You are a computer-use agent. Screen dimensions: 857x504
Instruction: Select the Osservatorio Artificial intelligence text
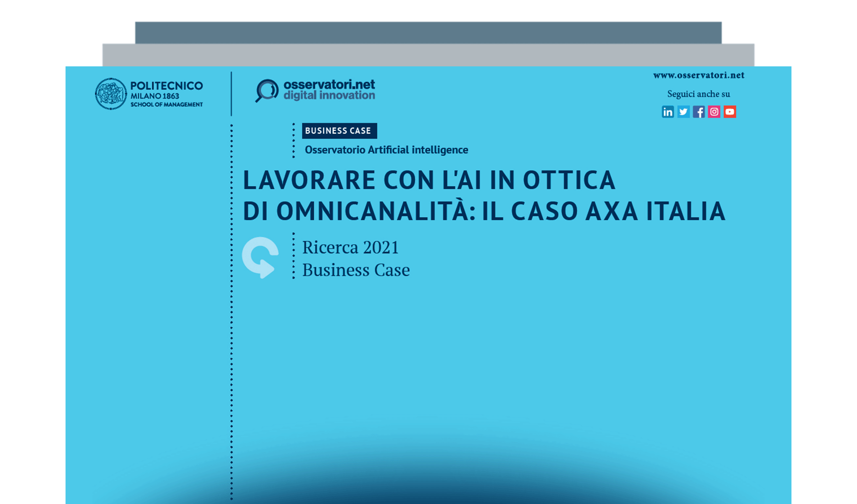tap(386, 150)
